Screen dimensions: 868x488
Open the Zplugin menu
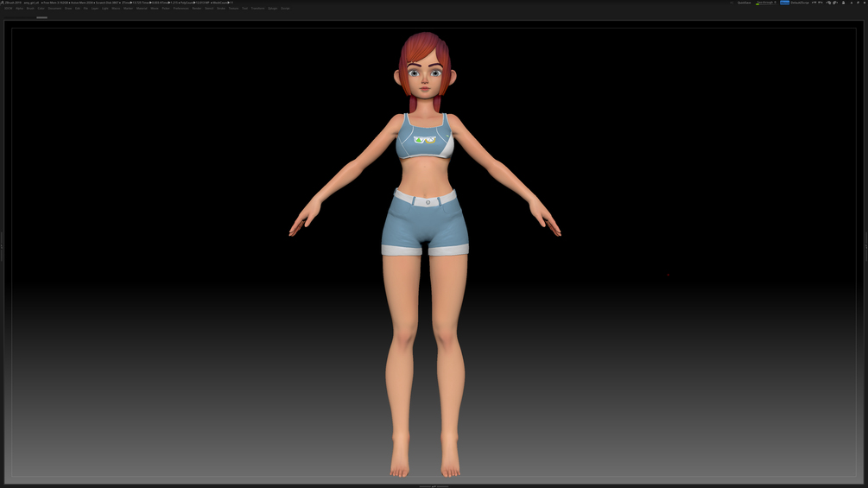pyautogui.click(x=272, y=9)
